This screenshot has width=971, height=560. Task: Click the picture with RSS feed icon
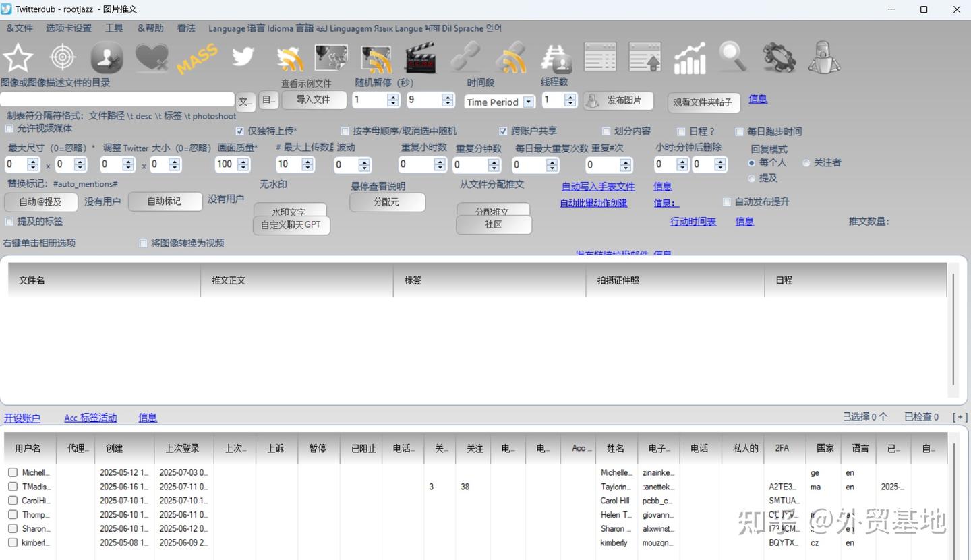tap(376, 59)
